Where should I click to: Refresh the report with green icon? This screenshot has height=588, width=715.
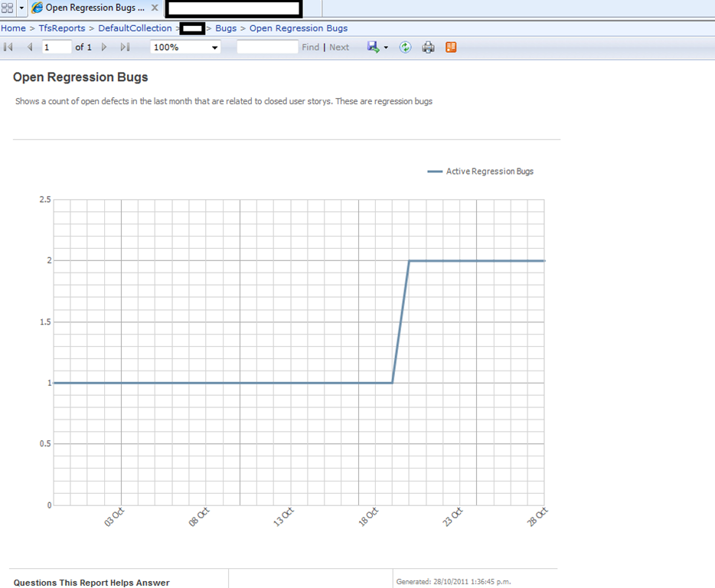[x=405, y=47]
